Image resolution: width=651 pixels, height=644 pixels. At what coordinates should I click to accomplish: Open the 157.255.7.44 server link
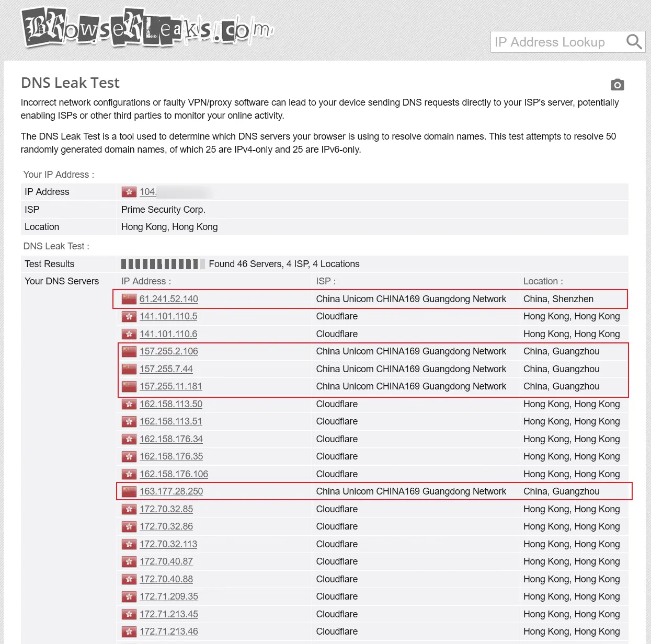click(166, 369)
